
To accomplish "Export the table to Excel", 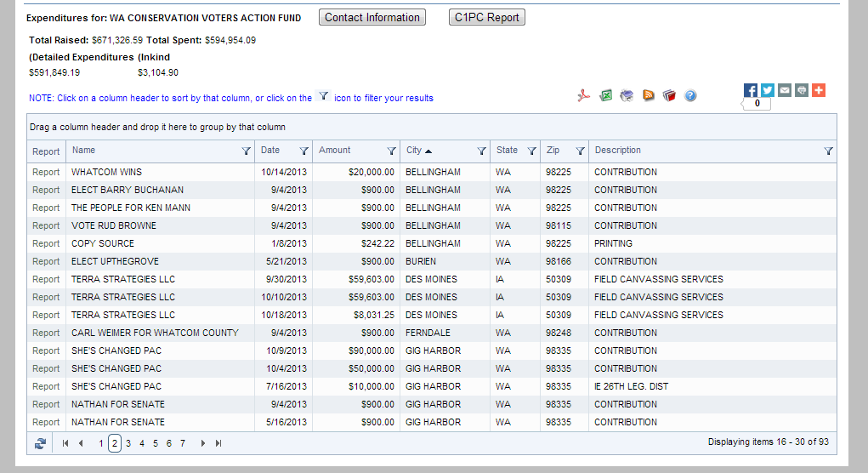I will (x=605, y=96).
